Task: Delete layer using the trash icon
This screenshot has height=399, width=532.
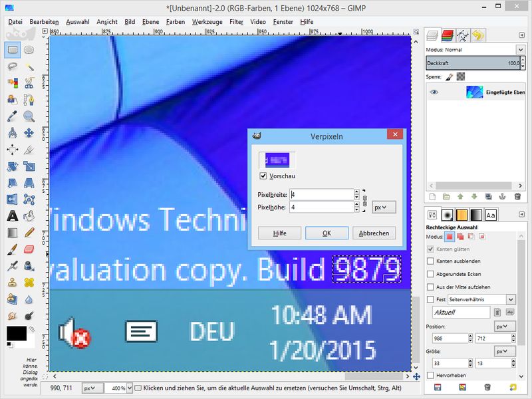Action: tap(517, 196)
